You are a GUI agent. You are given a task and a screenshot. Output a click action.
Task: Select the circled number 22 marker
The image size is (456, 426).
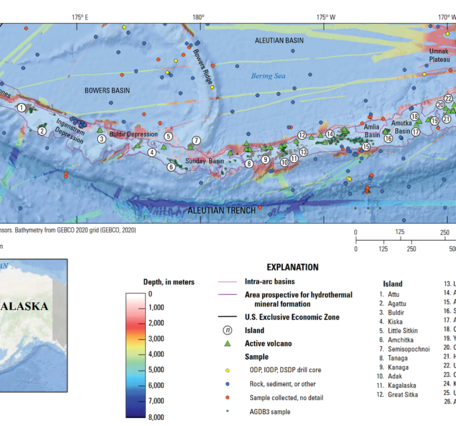coord(448,98)
